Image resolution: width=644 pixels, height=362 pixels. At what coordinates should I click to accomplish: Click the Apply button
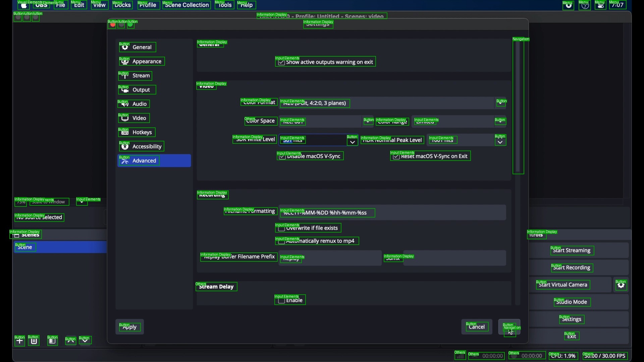(x=130, y=327)
